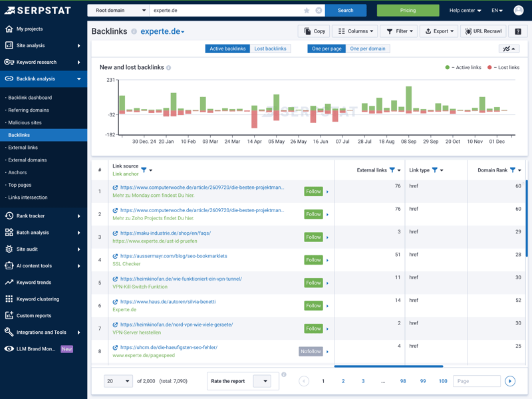Click the favorite star icon in search bar
The height and width of the screenshot is (399, 532).
(x=307, y=11)
